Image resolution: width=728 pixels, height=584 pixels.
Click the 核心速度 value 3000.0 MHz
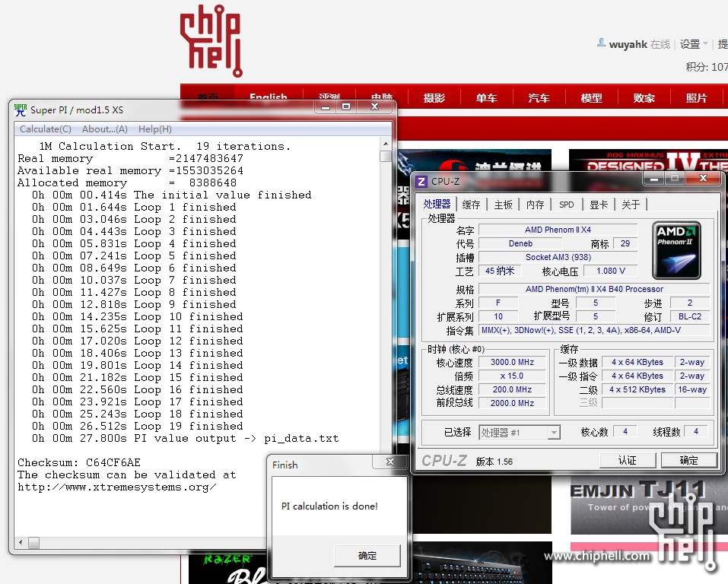pos(512,362)
